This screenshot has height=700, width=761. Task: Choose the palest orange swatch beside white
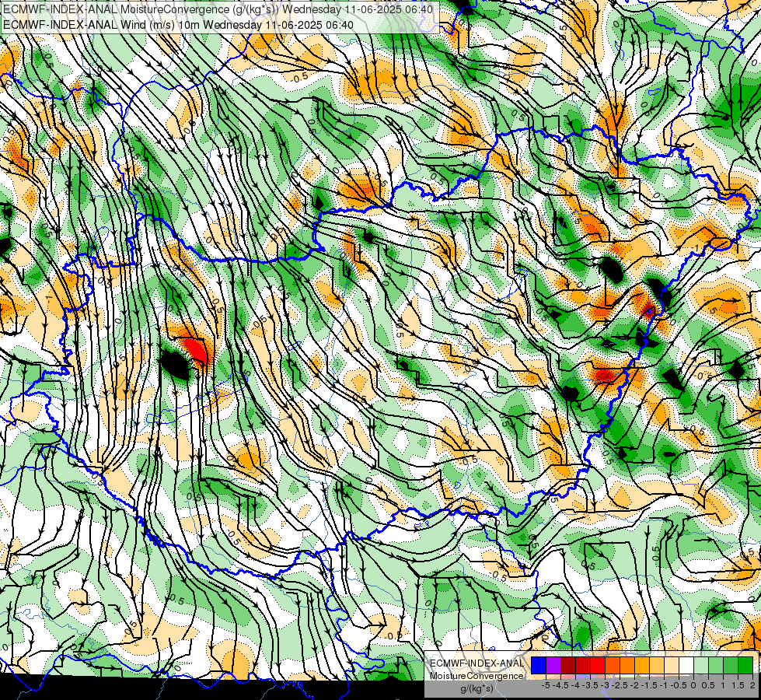(x=672, y=665)
